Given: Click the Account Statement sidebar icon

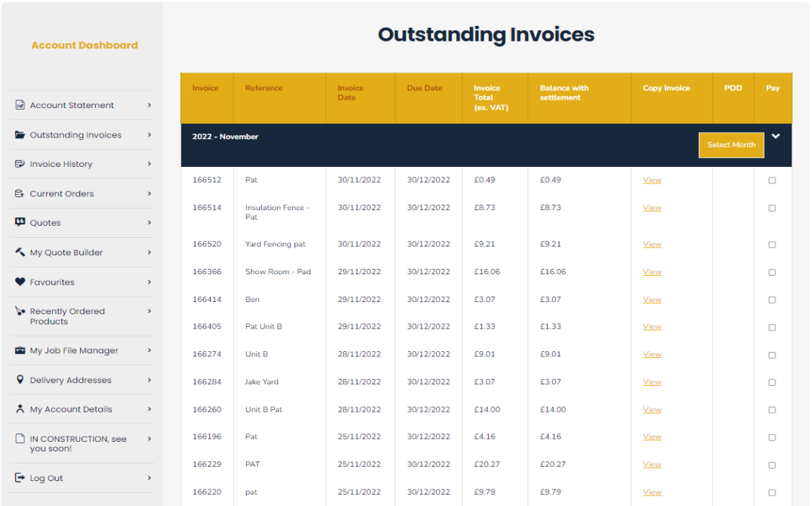Looking at the screenshot, I should [x=20, y=105].
